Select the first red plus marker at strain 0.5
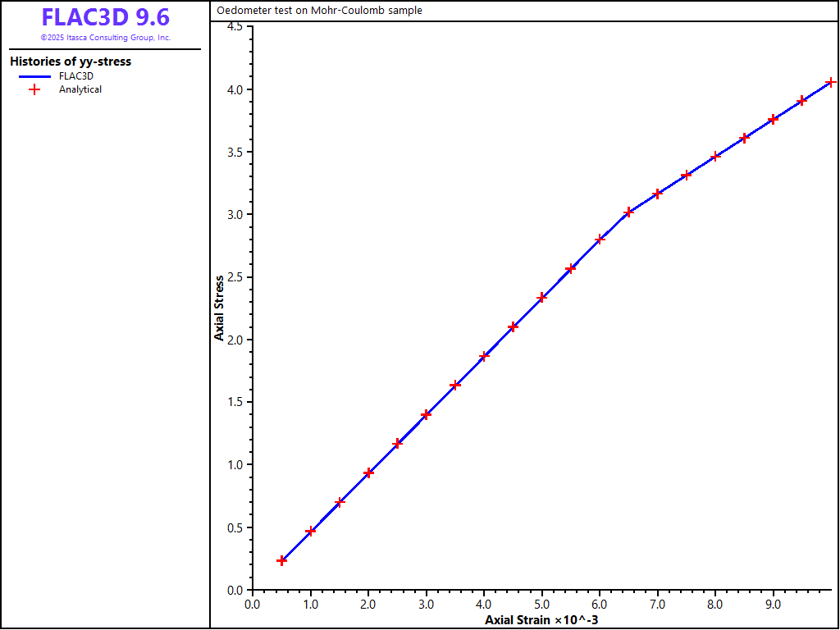Screen dimensions: 840x630 pos(281,560)
